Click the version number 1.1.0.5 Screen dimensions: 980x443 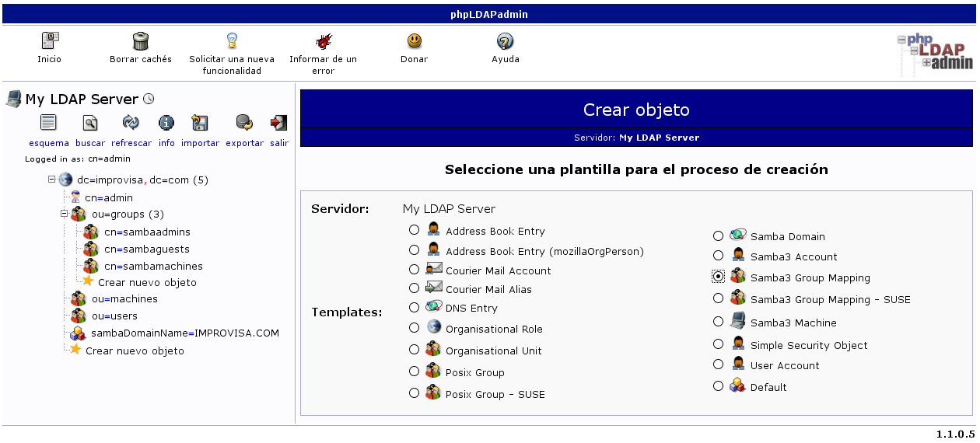955,434
